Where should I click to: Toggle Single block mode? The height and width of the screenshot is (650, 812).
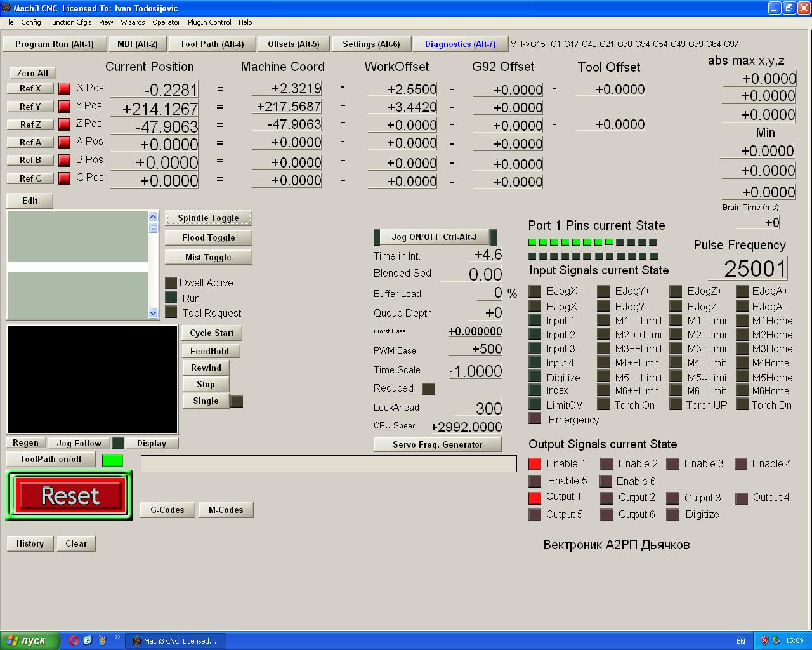[x=206, y=401]
